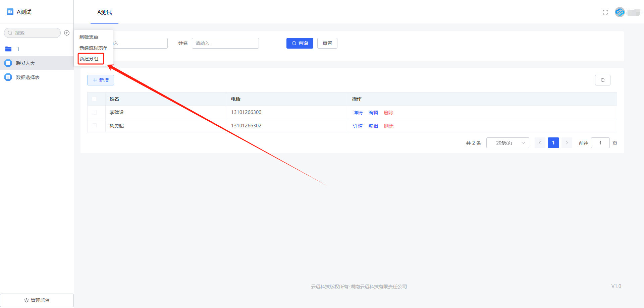Click the blue 查询 button
Viewport: 644px width, 308px height.
point(300,43)
